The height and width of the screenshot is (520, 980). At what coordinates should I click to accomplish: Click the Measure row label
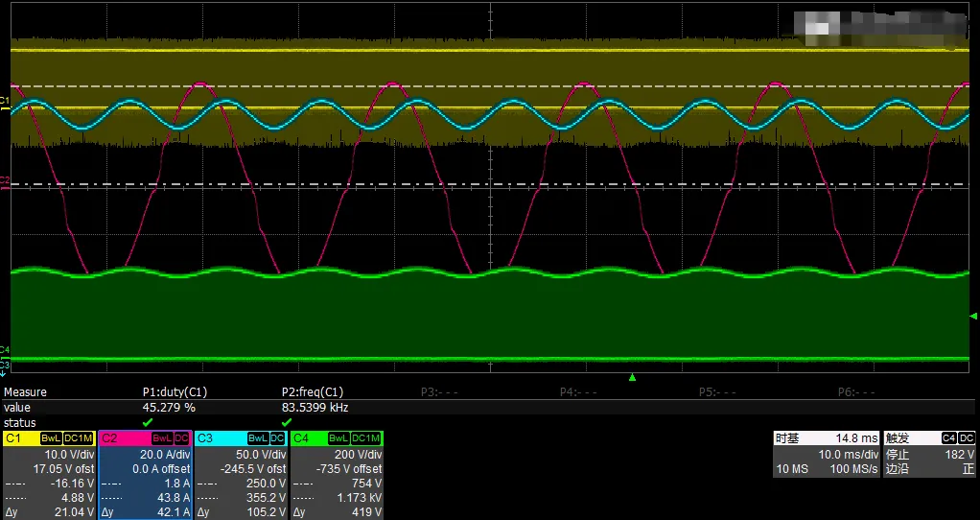[x=26, y=392]
